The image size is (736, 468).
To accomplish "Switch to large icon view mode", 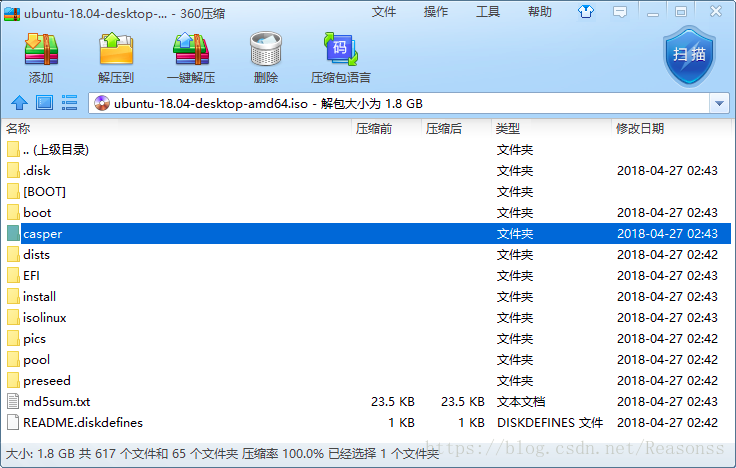I will coord(45,103).
